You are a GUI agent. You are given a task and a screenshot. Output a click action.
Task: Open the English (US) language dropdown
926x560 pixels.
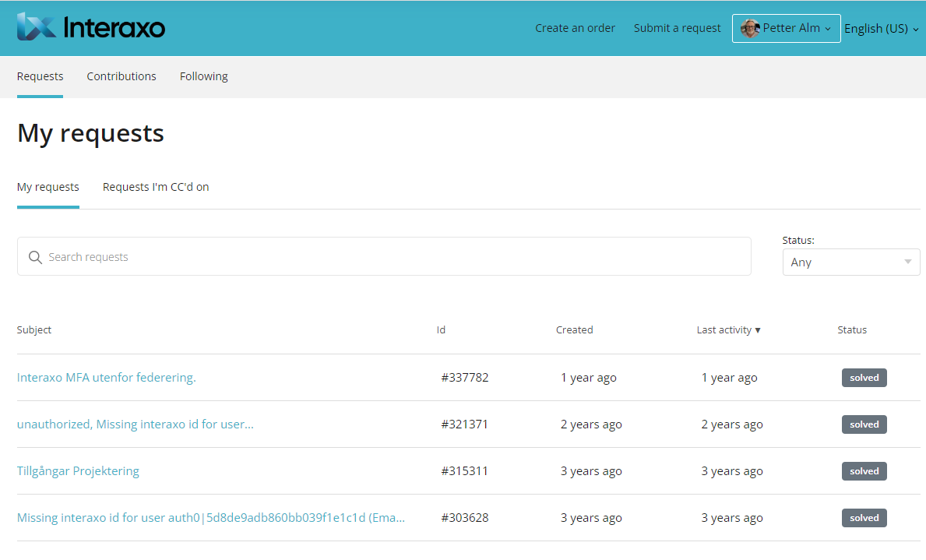(881, 28)
